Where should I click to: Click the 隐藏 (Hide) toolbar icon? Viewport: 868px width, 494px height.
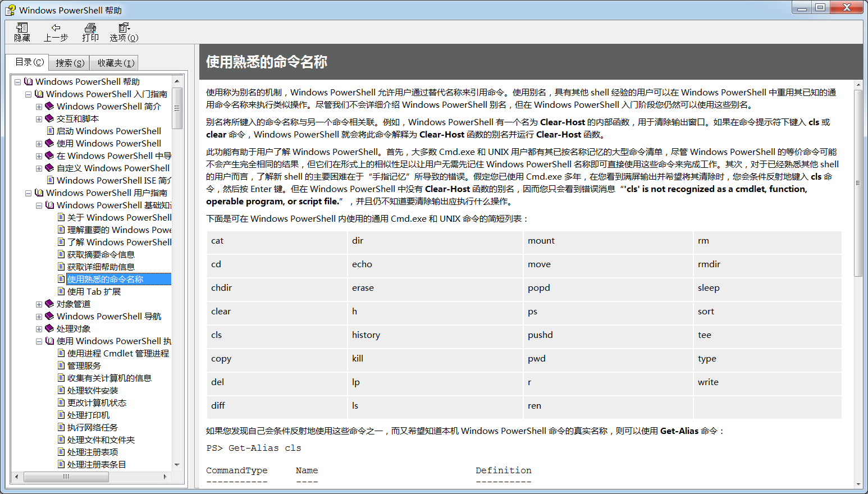pos(22,33)
